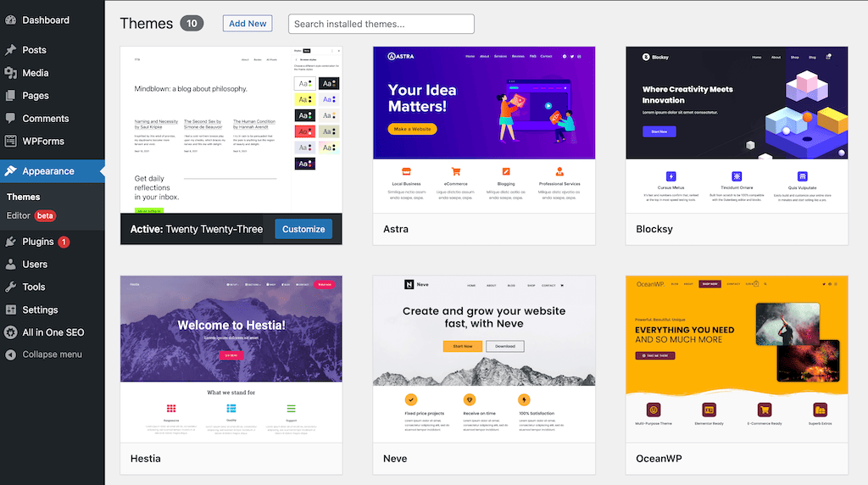Open the Neve theme screenshot
This screenshot has height=485, width=868.
click(x=484, y=360)
